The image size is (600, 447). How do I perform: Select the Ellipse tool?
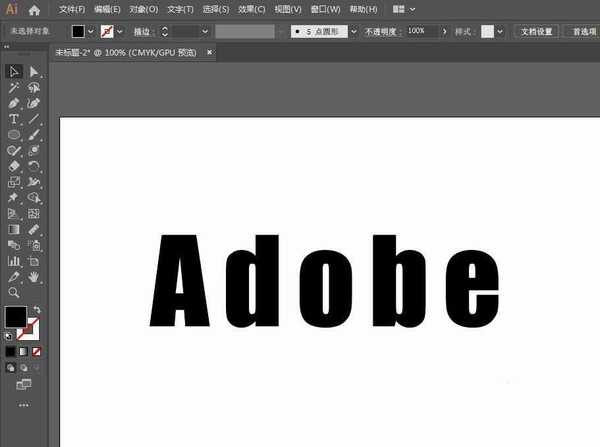click(14, 134)
